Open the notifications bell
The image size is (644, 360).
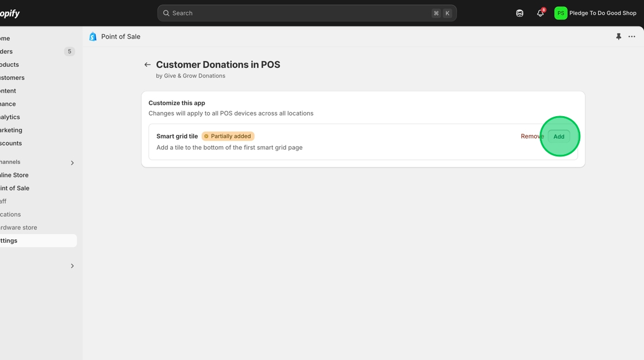pyautogui.click(x=540, y=13)
